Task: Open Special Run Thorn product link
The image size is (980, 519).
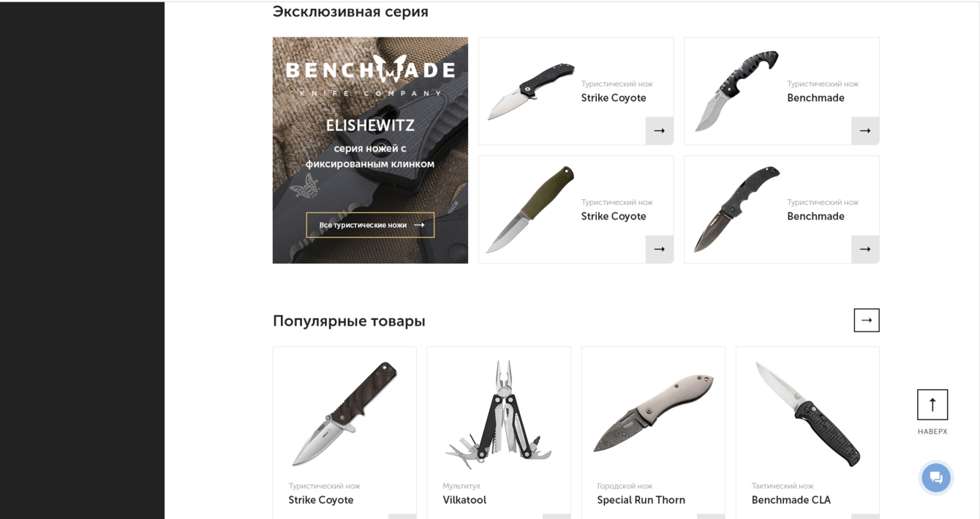Action: click(x=641, y=500)
